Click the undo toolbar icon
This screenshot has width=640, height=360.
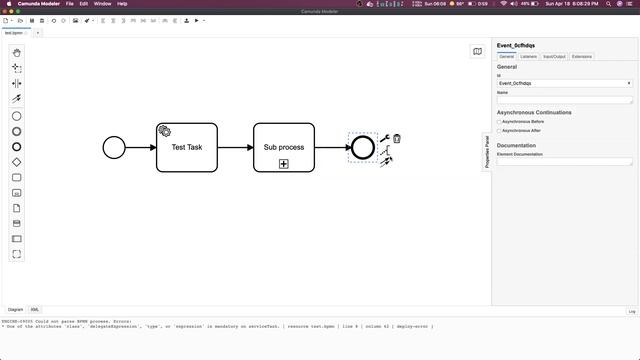[x=53, y=20]
